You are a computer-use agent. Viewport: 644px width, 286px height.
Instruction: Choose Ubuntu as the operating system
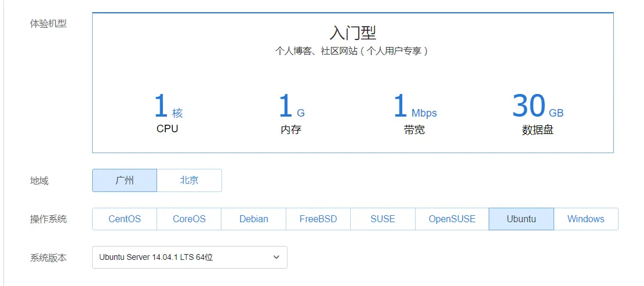click(x=521, y=219)
